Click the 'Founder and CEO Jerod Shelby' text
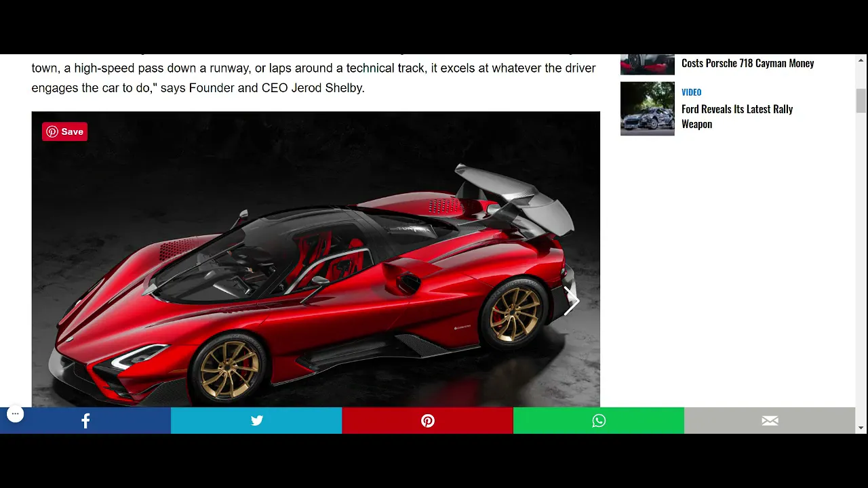868x488 pixels. [x=276, y=88]
